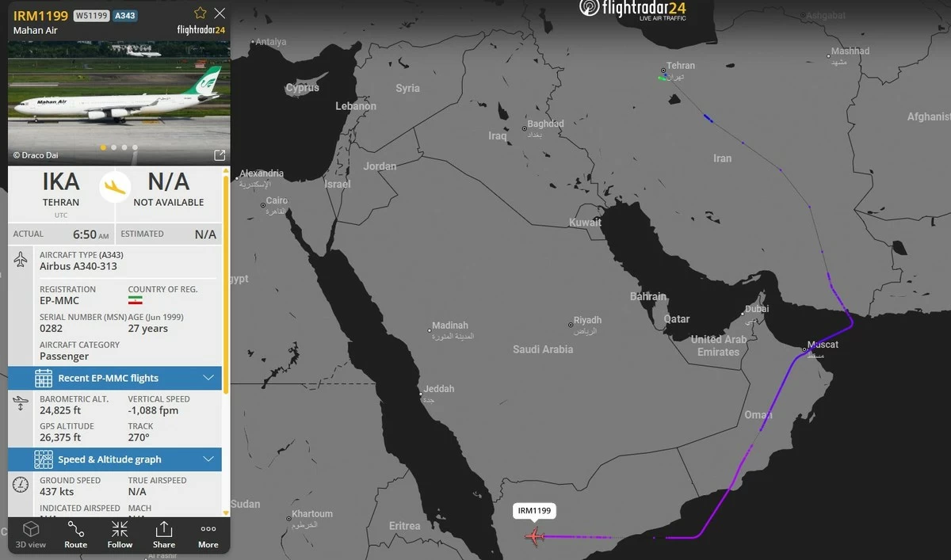Open the More options menu
Image resolution: width=951 pixels, height=560 pixels.
tap(208, 535)
